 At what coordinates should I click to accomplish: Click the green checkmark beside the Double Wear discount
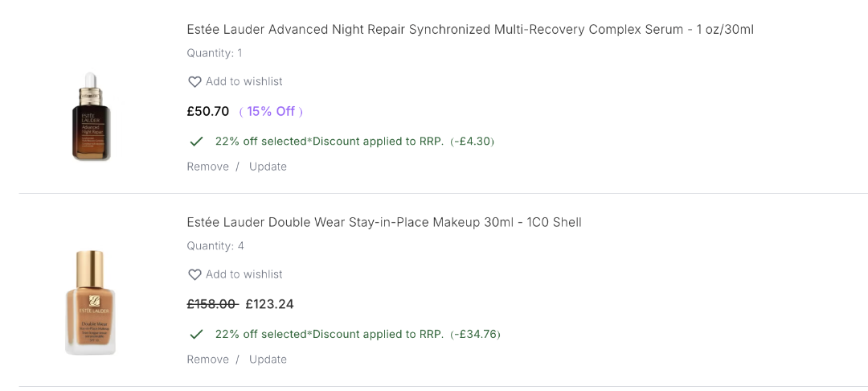(196, 334)
